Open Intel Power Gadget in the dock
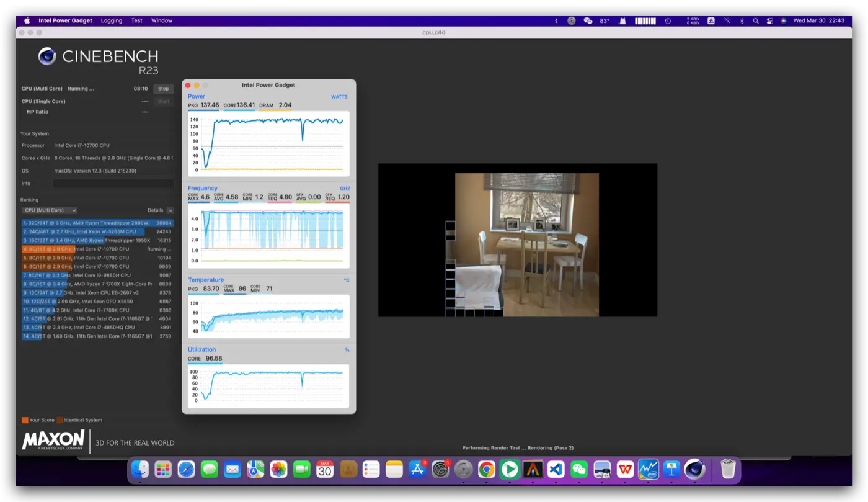 point(649,469)
